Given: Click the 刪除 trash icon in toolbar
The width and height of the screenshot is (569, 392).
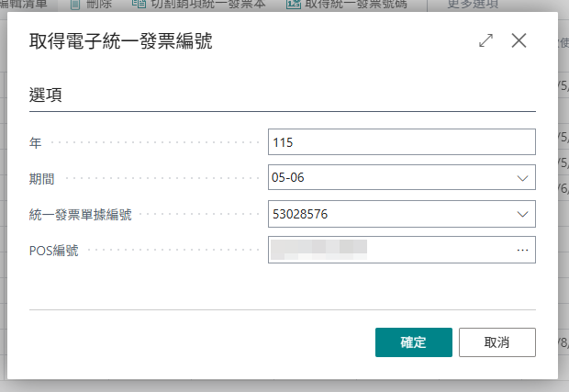Looking at the screenshot, I should (75, 5).
